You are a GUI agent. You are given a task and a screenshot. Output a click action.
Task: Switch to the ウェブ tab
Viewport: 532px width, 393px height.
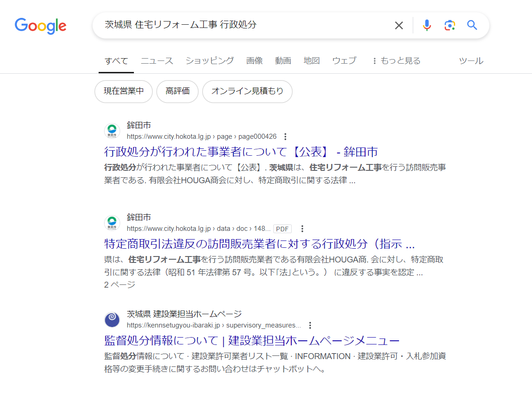coord(344,61)
